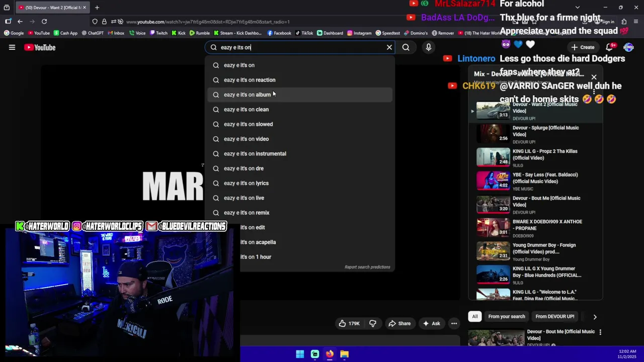644x362 pixels.
Task: Open the Twitch bookmark
Action: pyautogui.click(x=158, y=33)
